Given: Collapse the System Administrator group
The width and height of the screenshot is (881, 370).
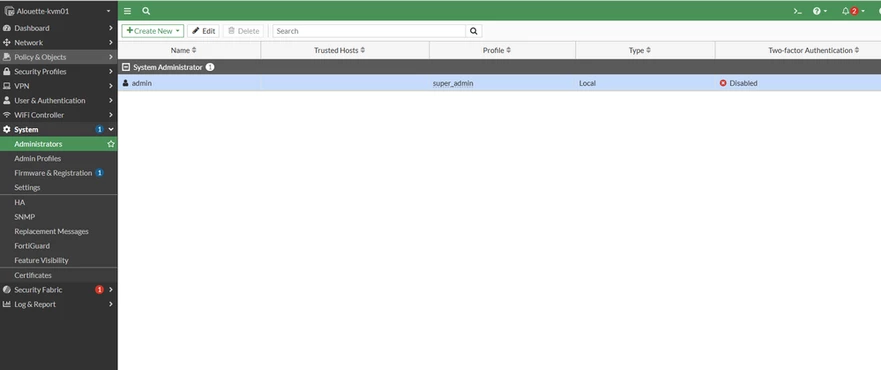Looking at the screenshot, I should (126, 67).
